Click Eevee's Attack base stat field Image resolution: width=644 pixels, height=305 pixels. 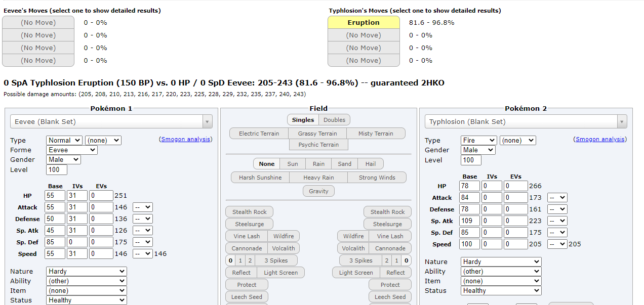tap(55, 207)
